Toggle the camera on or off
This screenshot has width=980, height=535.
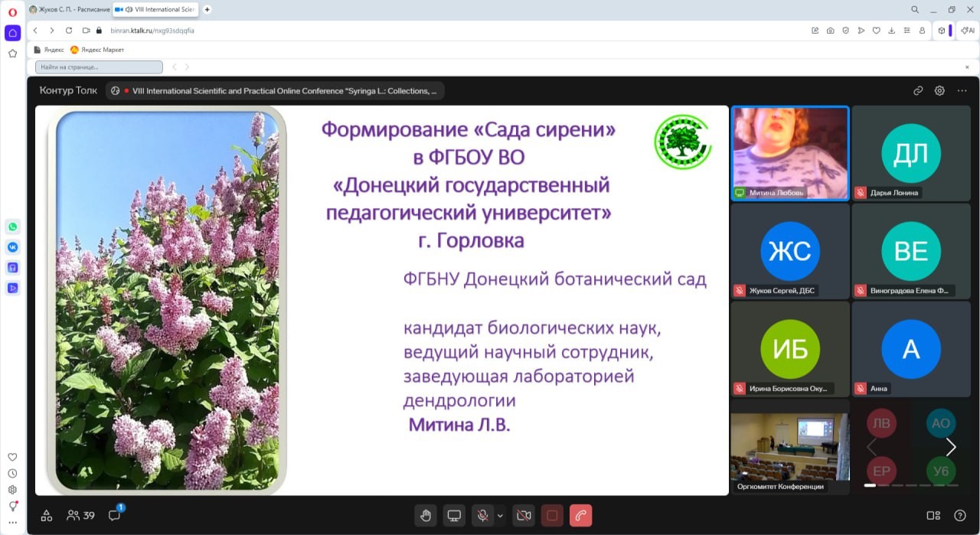pyautogui.click(x=524, y=516)
